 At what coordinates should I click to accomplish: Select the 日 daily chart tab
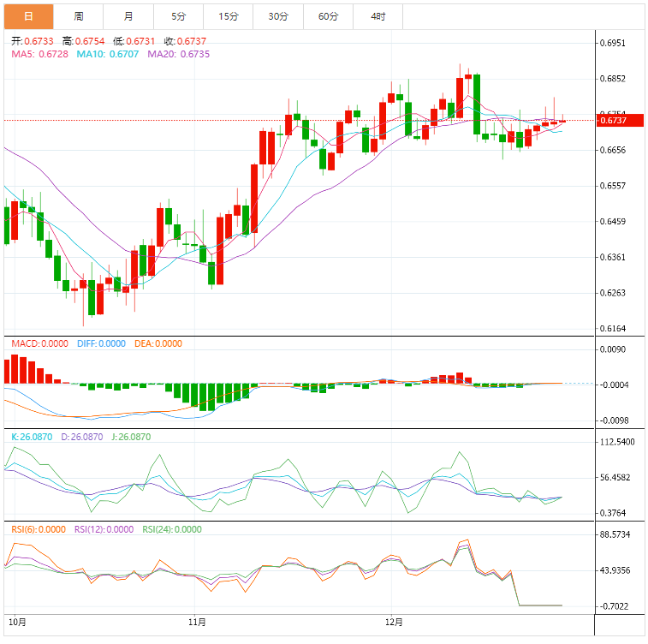(28, 16)
